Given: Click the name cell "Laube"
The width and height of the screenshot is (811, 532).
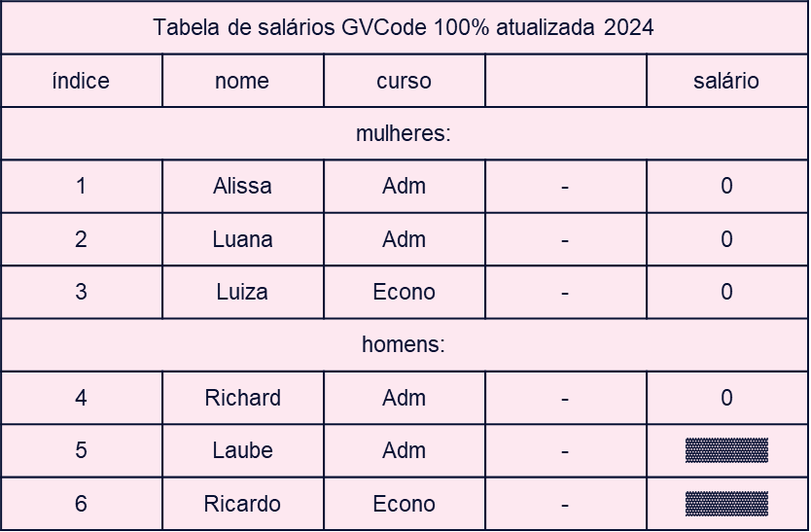Looking at the screenshot, I should click(x=242, y=450).
